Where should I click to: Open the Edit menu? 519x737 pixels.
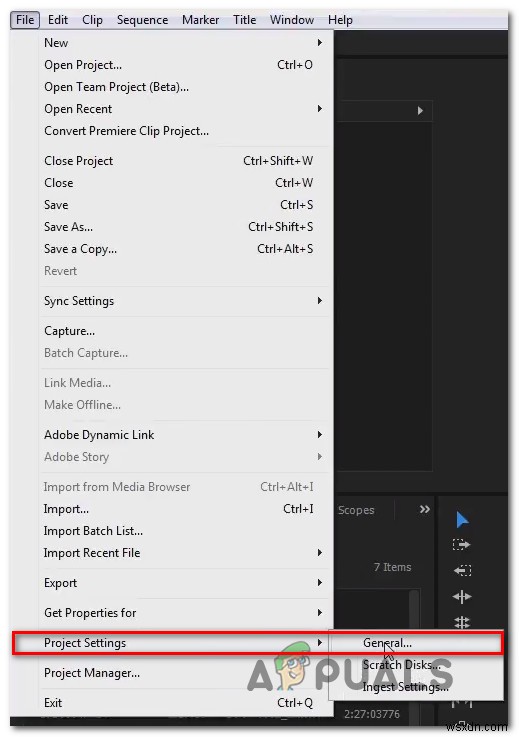click(x=58, y=20)
